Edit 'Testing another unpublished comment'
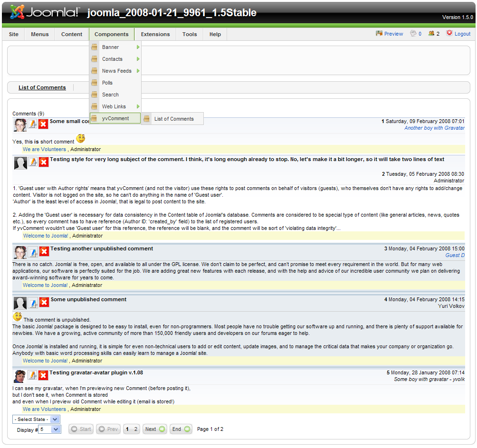This screenshot has height=448, width=477. (33, 251)
